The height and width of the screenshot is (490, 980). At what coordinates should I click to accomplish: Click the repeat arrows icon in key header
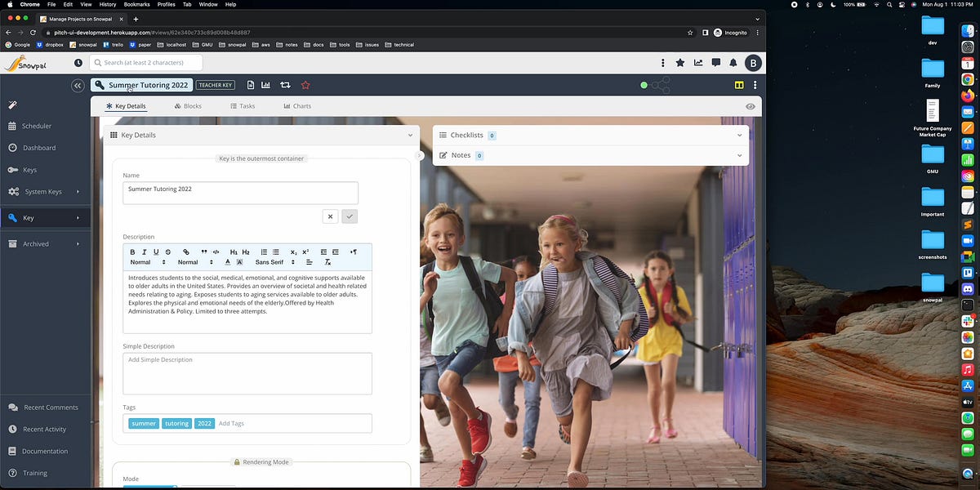pyautogui.click(x=285, y=85)
